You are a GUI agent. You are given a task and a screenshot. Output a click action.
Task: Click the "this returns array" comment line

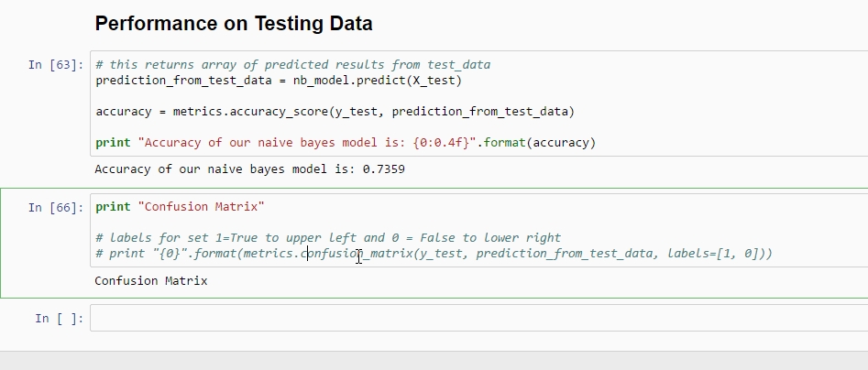pyautogui.click(x=292, y=65)
